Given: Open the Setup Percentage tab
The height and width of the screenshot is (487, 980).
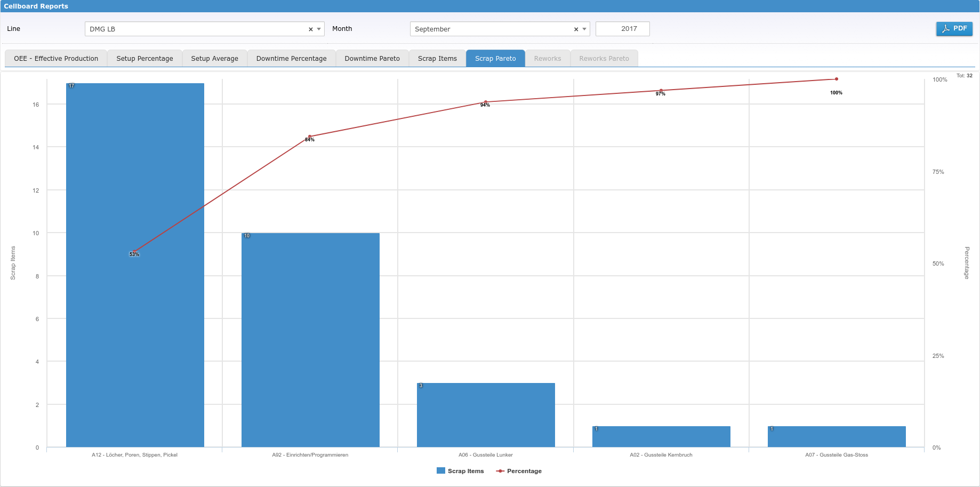Looking at the screenshot, I should [144, 59].
